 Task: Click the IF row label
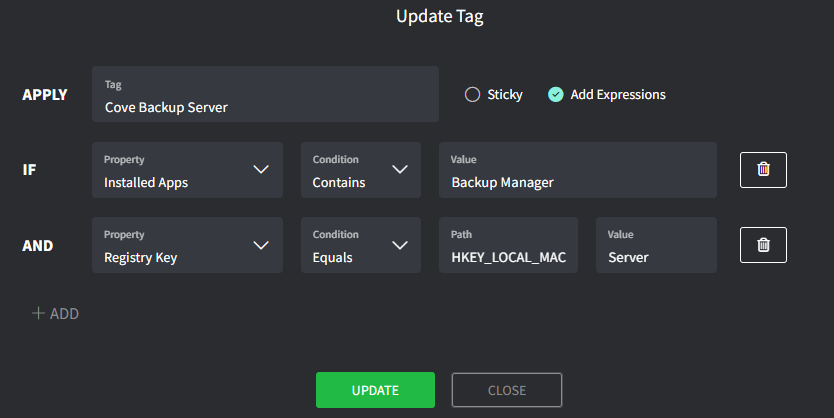(29, 170)
